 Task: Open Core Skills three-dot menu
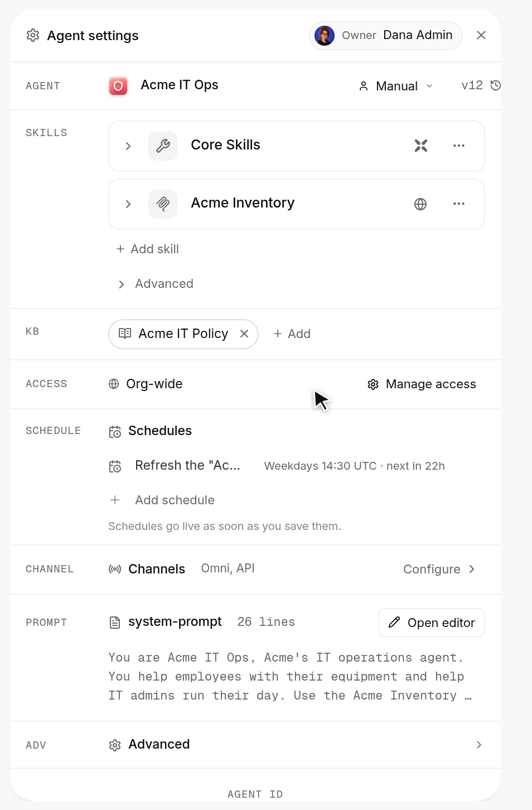click(459, 146)
